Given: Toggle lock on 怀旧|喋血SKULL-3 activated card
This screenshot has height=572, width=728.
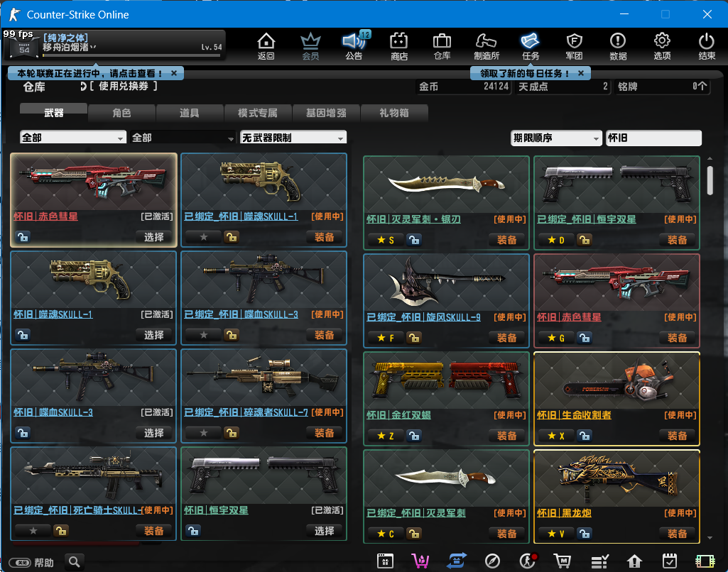Looking at the screenshot, I should 23,433.
